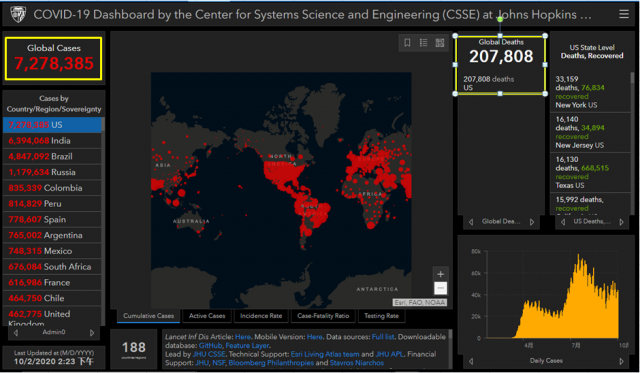Switch to the Active Cases tab

click(207, 316)
